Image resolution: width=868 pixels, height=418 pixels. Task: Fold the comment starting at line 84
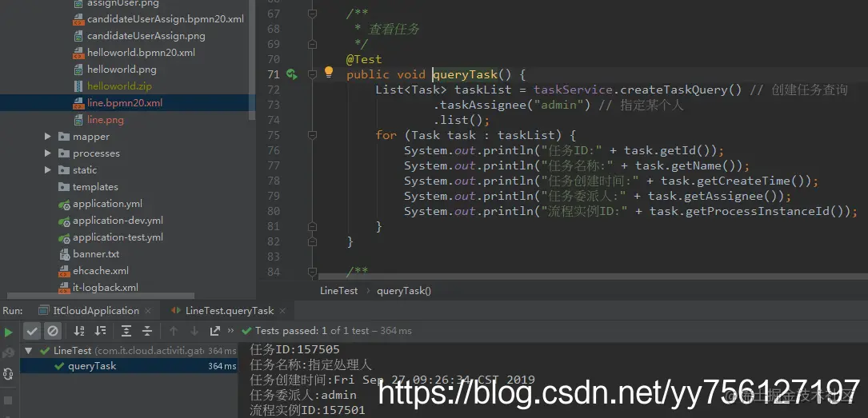312,272
